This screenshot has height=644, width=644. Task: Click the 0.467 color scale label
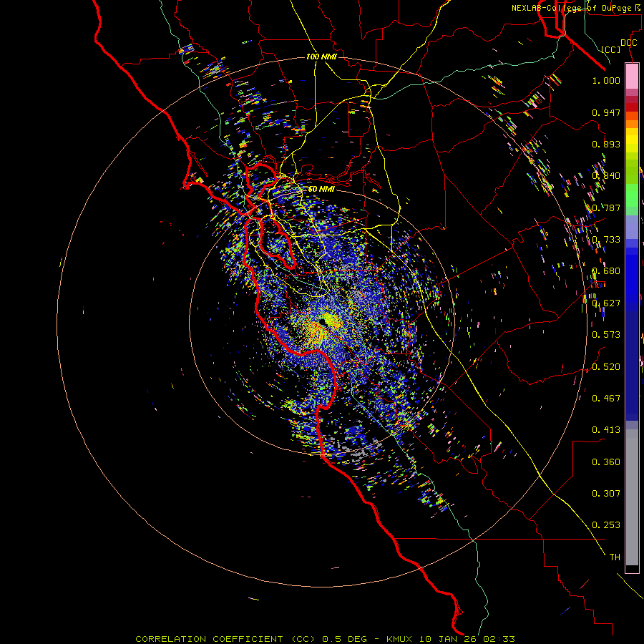(x=606, y=399)
